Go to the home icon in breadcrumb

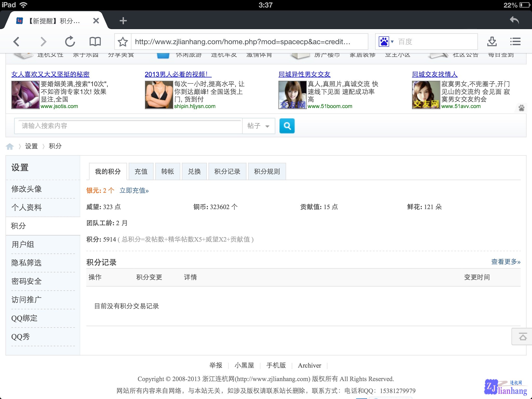[x=10, y=147]
